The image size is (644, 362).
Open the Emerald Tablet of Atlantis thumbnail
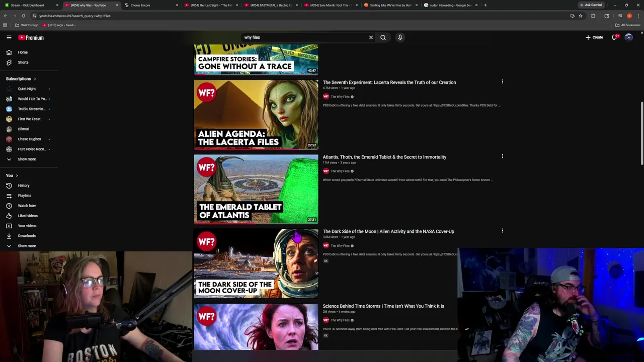click(x=256, y=189)
